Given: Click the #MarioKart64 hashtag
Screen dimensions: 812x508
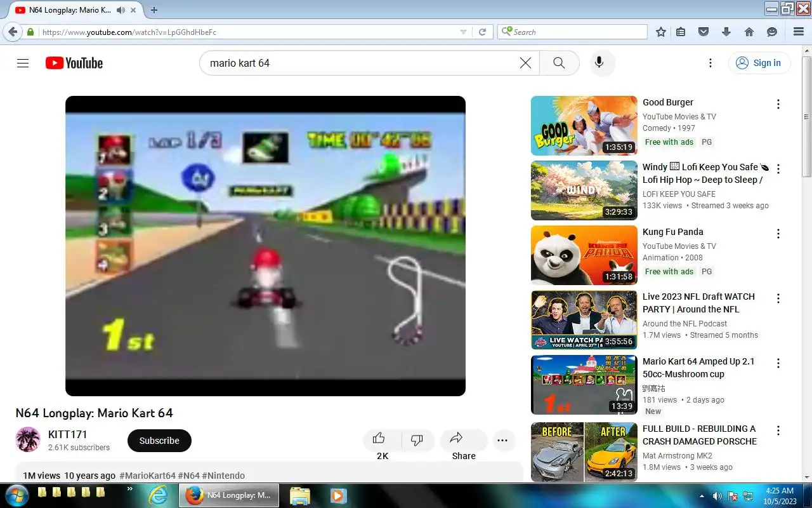Looking at the screenshot, I should click(x=147, y=476).
